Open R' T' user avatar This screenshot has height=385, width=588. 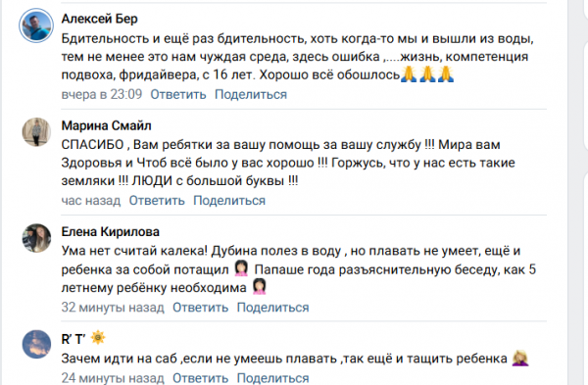pyautogui.click(x=36, y=344)
